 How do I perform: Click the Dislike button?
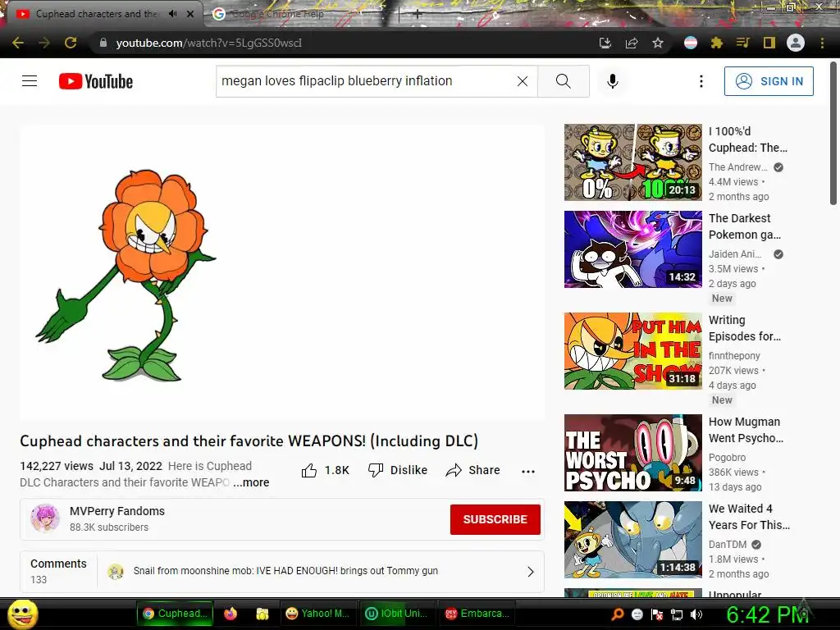pyautogui.click(x=398, y=470)
